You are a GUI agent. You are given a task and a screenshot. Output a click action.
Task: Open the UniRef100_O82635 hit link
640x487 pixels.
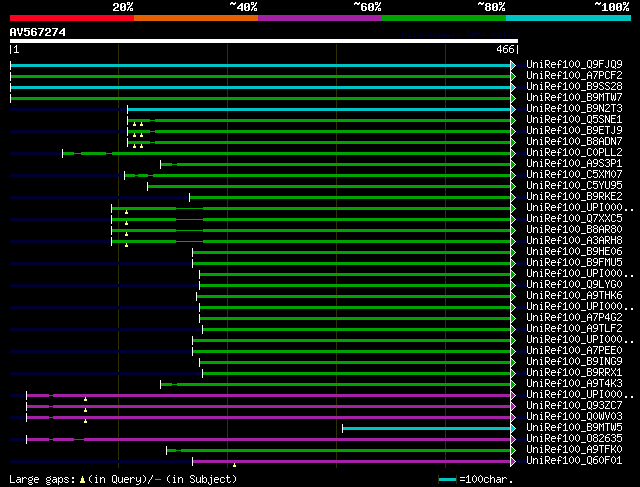pyautogui.click(x=560, y=439)
